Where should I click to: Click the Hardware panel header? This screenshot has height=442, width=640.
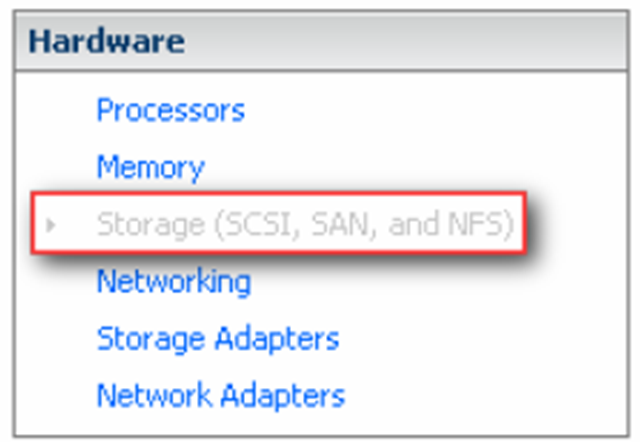tap(320, 42)
